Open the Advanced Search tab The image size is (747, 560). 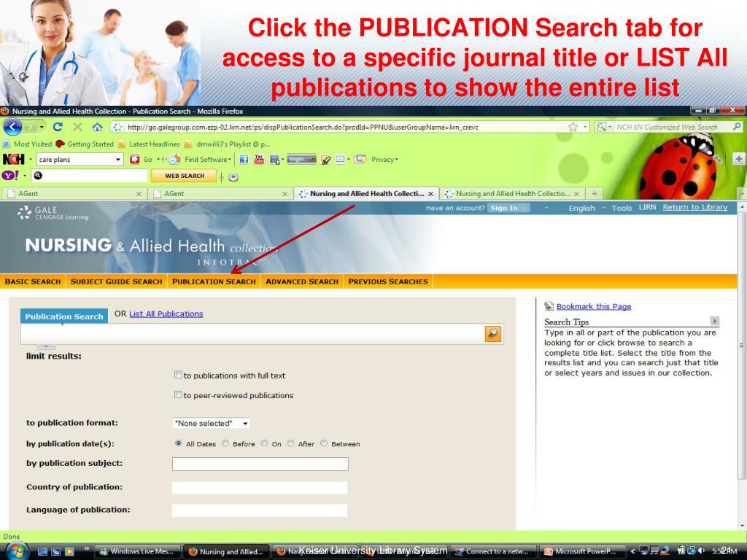pyautogui.click(x=302, y=281)
